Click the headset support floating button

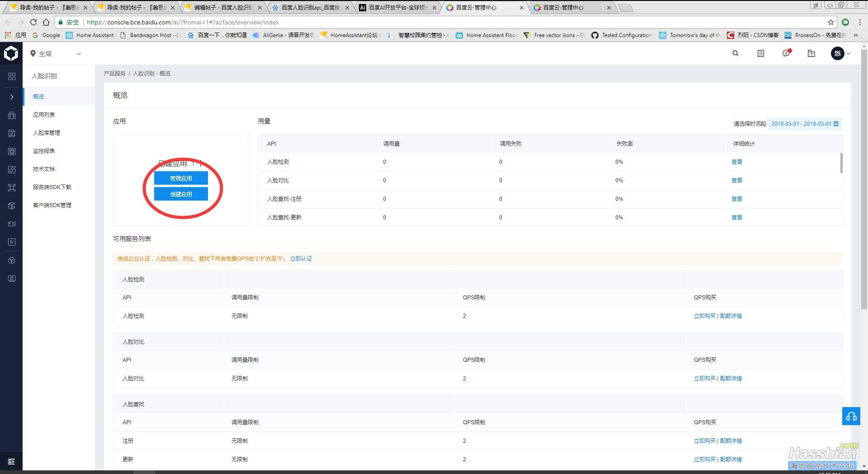(851, 416)
